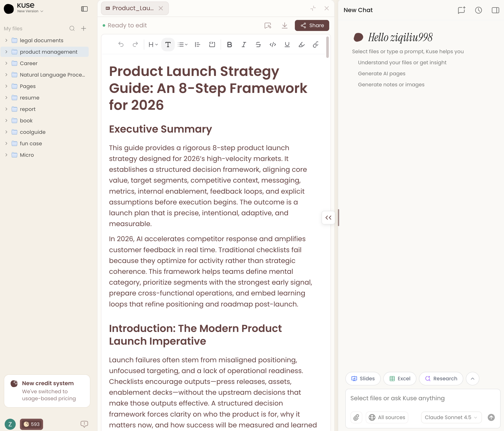Open the heading level dropdown

pos(153,45)
